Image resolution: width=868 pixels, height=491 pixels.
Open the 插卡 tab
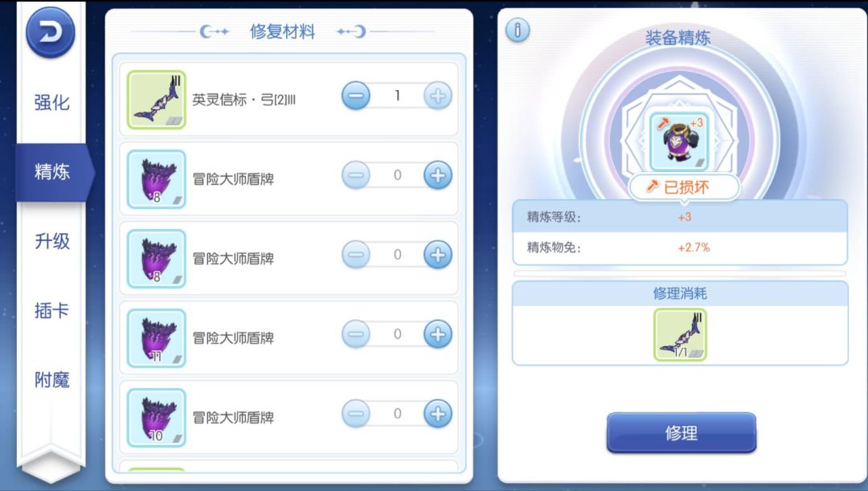coord(51,310)
